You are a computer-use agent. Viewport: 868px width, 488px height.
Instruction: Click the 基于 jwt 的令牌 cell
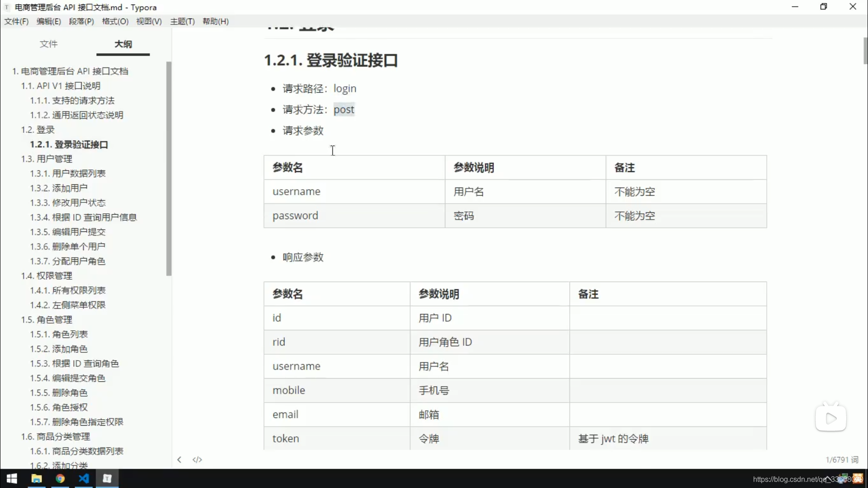pos(668,438)
